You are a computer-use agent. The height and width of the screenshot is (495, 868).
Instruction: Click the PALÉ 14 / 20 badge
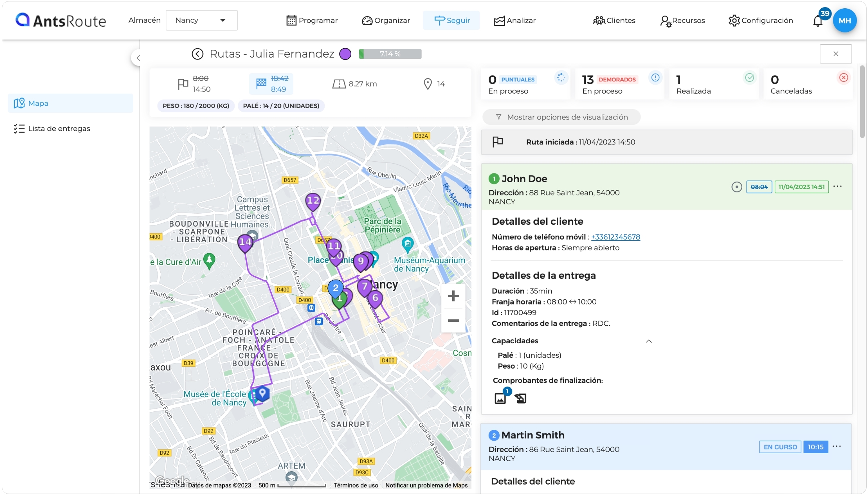click(281, 106)
